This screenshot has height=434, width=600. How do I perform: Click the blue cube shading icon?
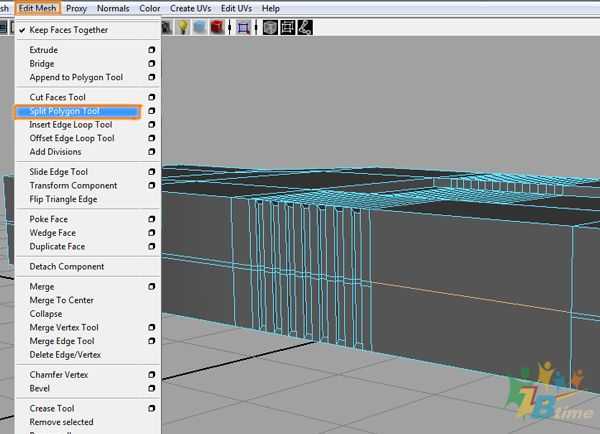tap(201, 27)
